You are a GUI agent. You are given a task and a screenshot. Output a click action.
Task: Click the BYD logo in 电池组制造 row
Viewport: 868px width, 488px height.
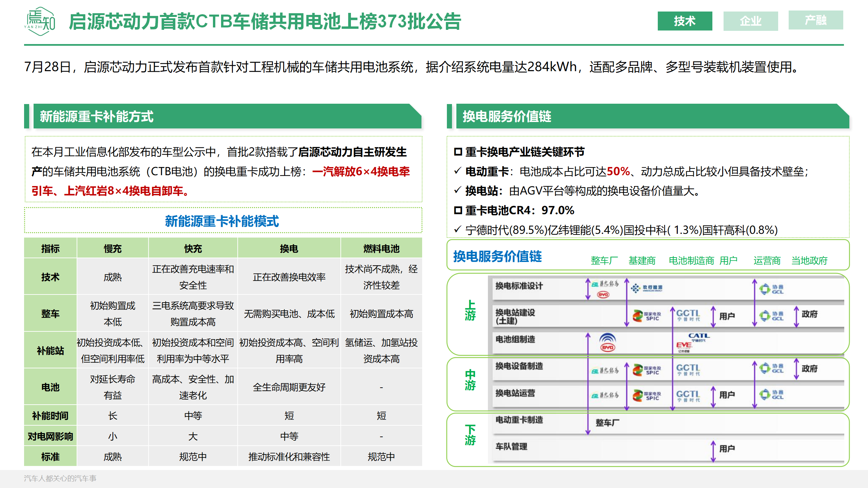click(x=607, y=342)
